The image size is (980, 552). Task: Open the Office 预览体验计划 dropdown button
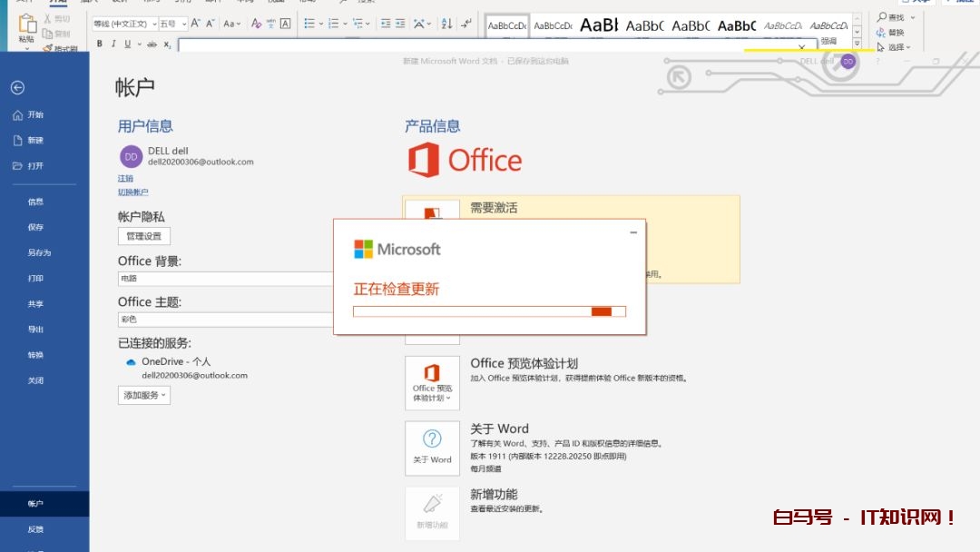point(432,383)
